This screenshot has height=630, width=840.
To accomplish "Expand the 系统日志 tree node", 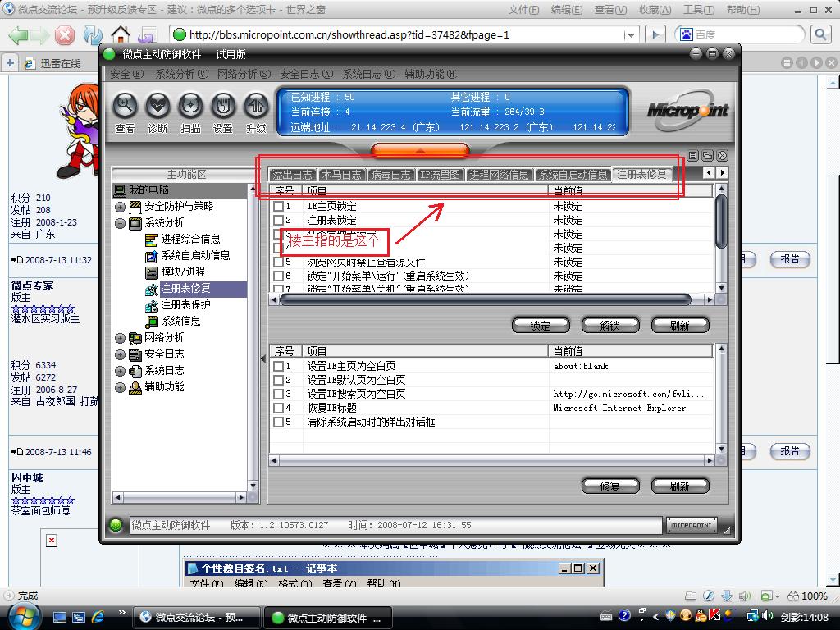I will point(120,372).
